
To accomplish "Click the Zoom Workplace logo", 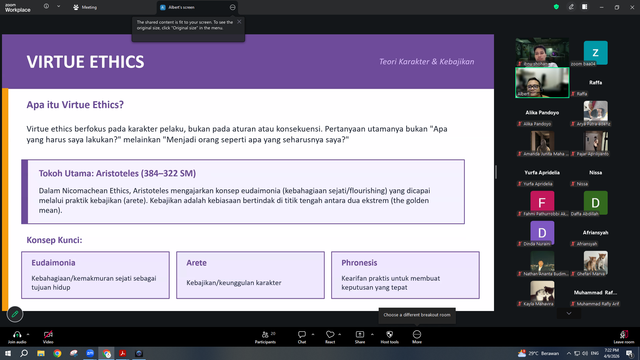I will (18, 7).
